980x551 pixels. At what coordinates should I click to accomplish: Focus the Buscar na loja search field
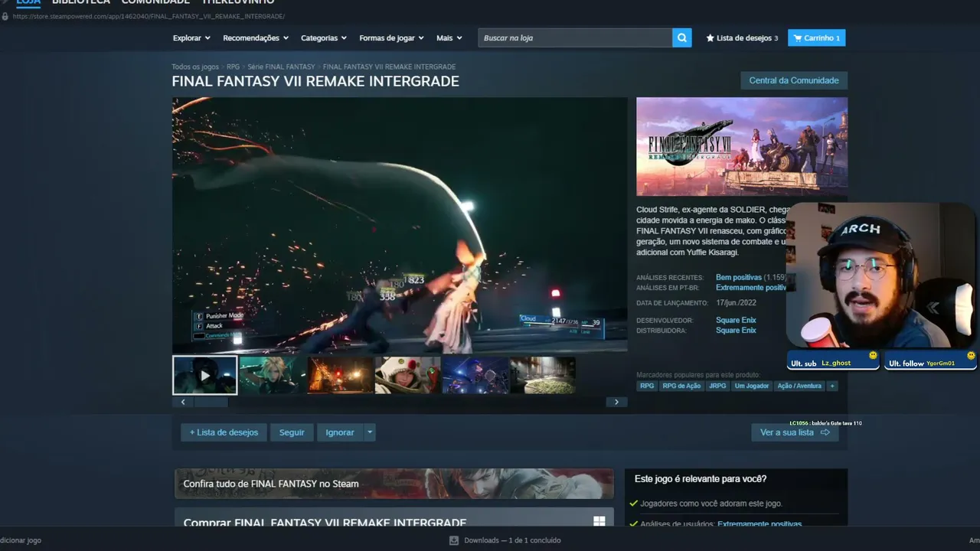coord(575,37)
